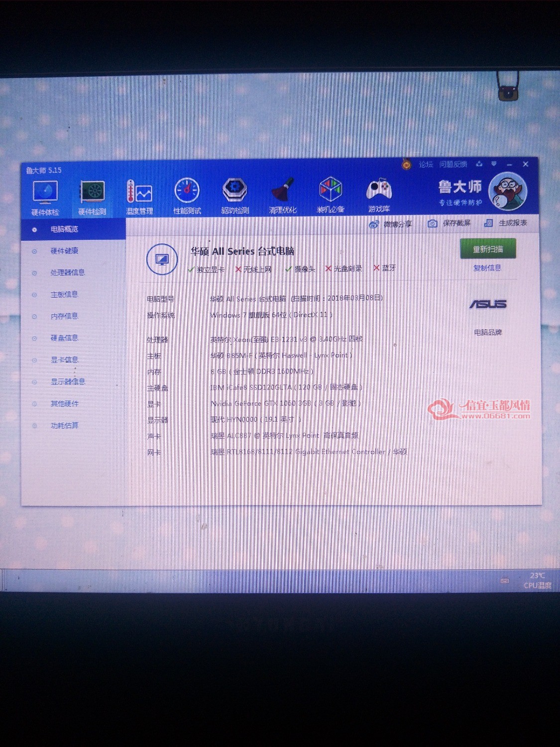Open 硬件健康 sidebar item

64,251
